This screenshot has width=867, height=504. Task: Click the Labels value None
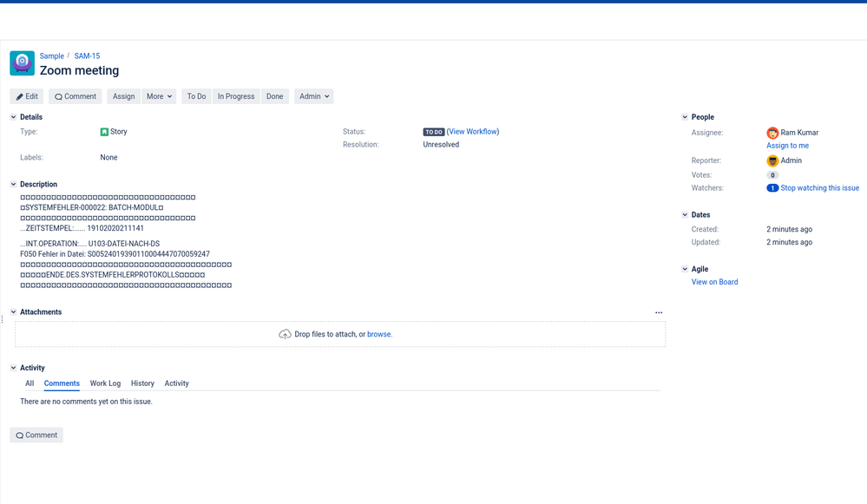tap(109, 158)
